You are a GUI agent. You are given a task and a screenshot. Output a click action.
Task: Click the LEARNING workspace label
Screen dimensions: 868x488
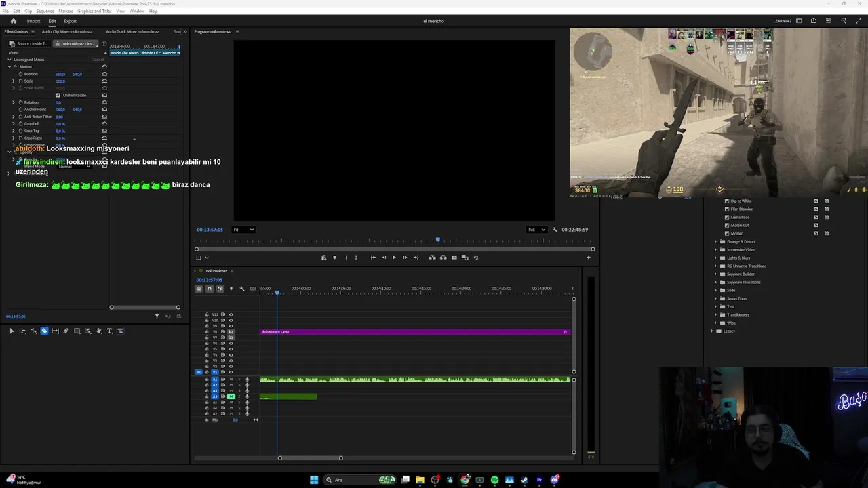(x=782, y=21)
